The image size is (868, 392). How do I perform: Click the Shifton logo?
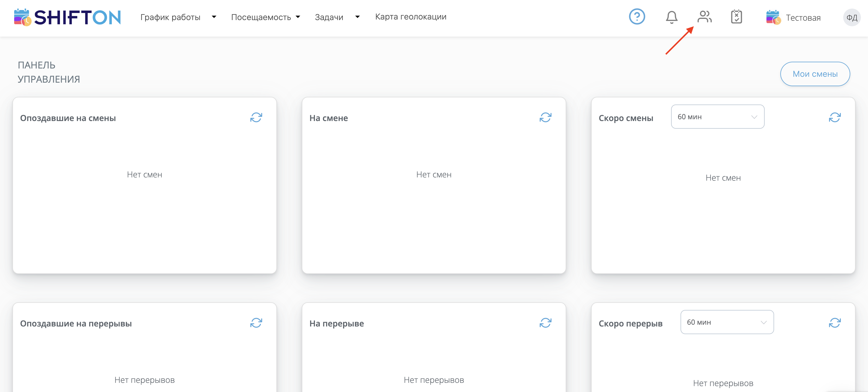pos(67,17)
